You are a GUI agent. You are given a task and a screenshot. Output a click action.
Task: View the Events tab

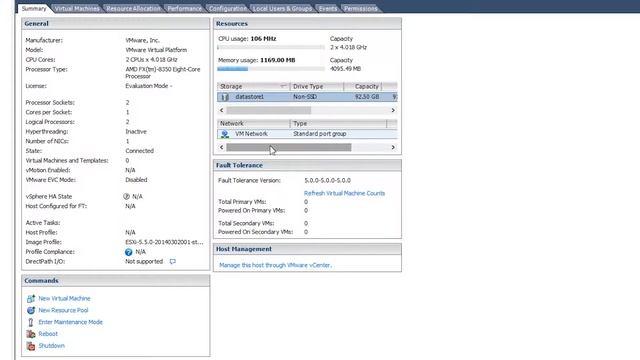[x=328, y=8]
